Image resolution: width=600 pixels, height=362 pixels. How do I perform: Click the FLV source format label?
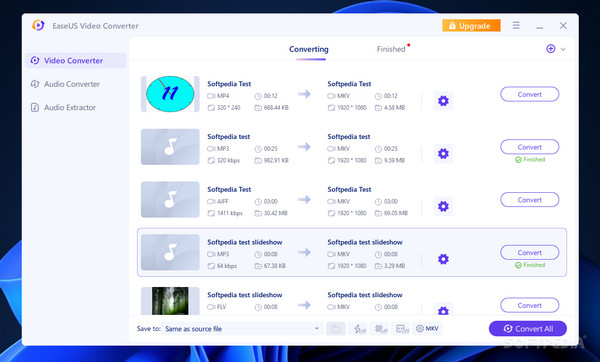pos(222,307)
